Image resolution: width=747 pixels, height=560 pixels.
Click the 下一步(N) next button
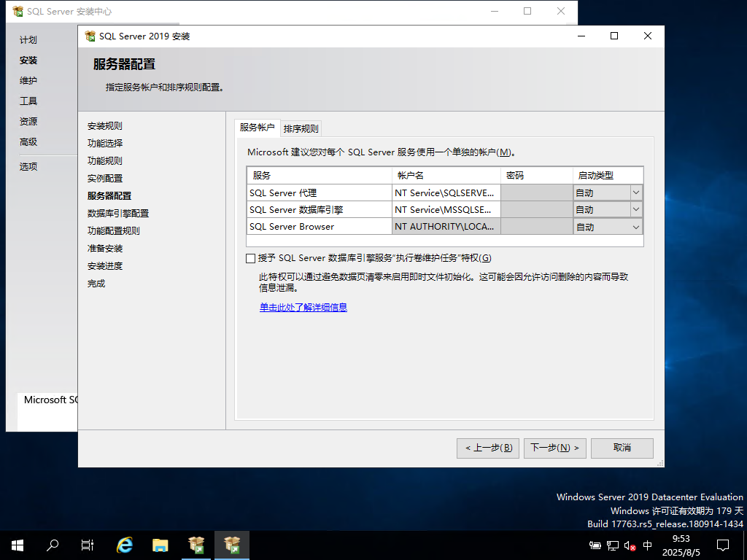[x=555, y=448]
